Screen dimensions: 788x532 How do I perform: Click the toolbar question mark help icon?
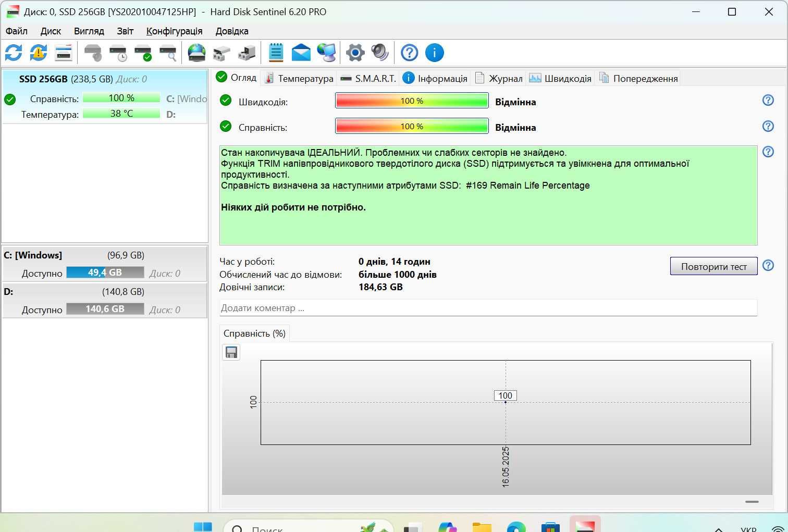pos(409,53)
